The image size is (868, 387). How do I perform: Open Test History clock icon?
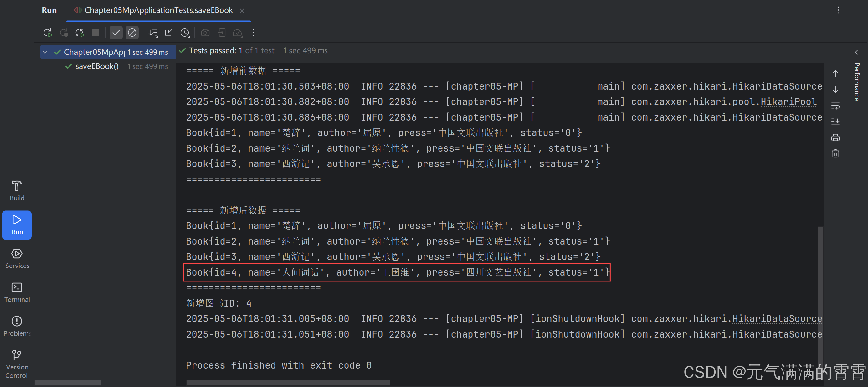pyautogui.click(x=185, y=33)
